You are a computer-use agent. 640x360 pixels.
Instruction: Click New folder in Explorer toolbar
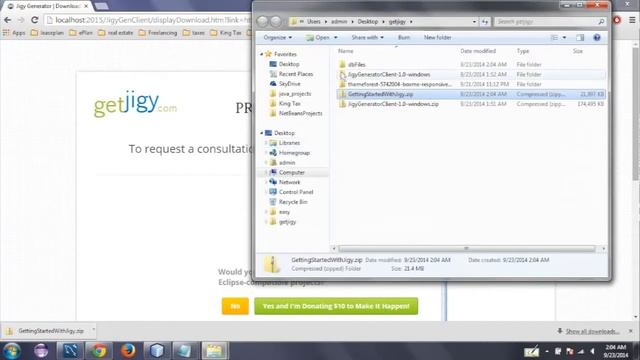click(x=438, y=38)
